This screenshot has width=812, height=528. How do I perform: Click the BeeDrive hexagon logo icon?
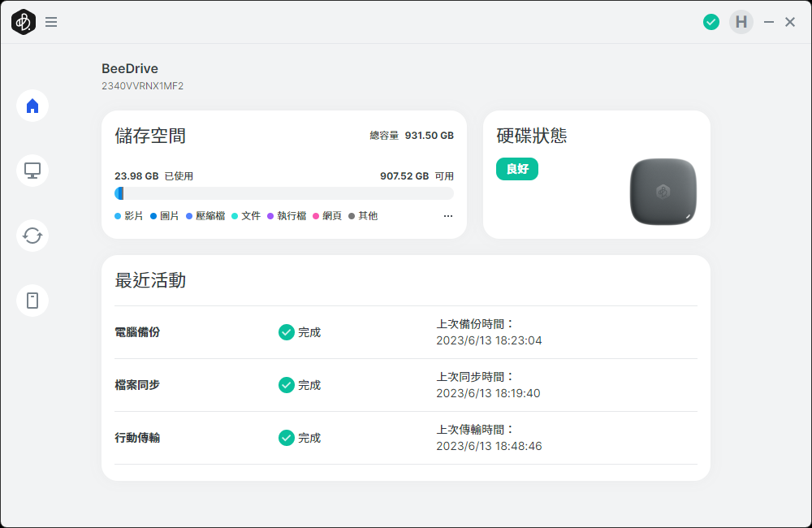[24, 22]
